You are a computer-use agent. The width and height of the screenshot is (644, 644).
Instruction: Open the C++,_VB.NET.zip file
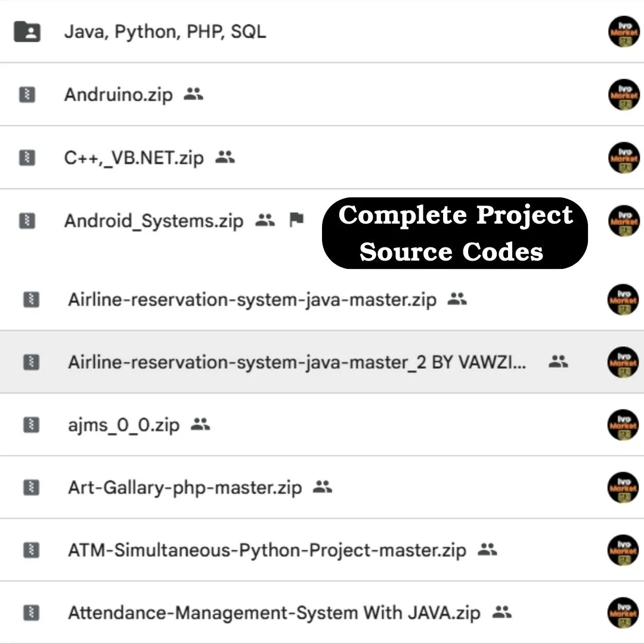(134, 157)
